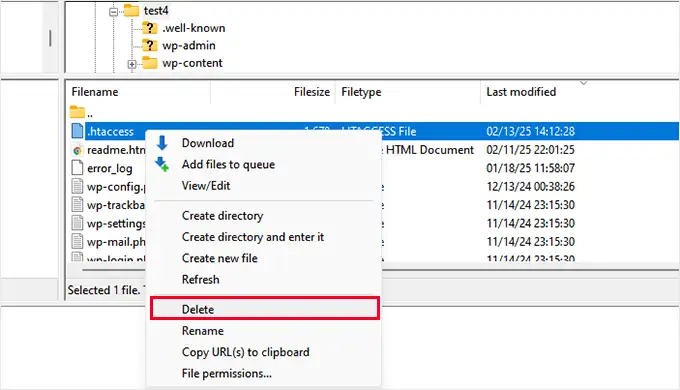Select Create new file option
The width and height of the screenshot is (680, 390).
219,258
